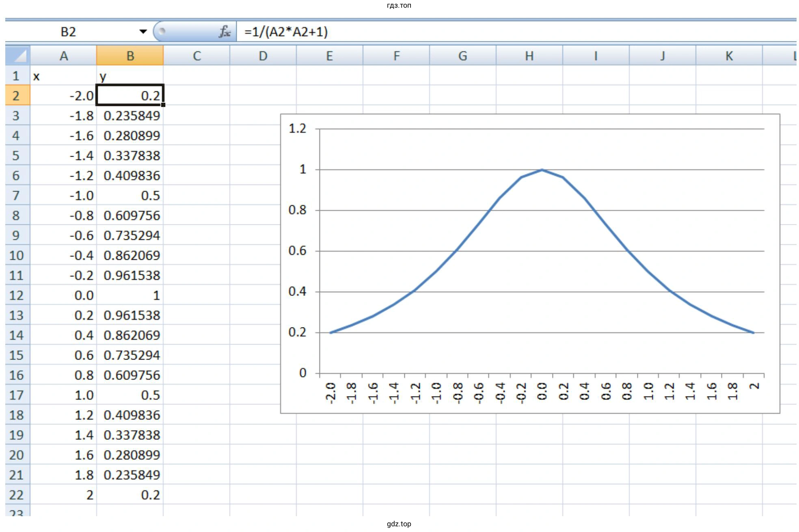Click cell A16 with 0.8
Image resolution: width=799 pixels, height=532 pixels.
pyautogui.click(x=63, y=375)
